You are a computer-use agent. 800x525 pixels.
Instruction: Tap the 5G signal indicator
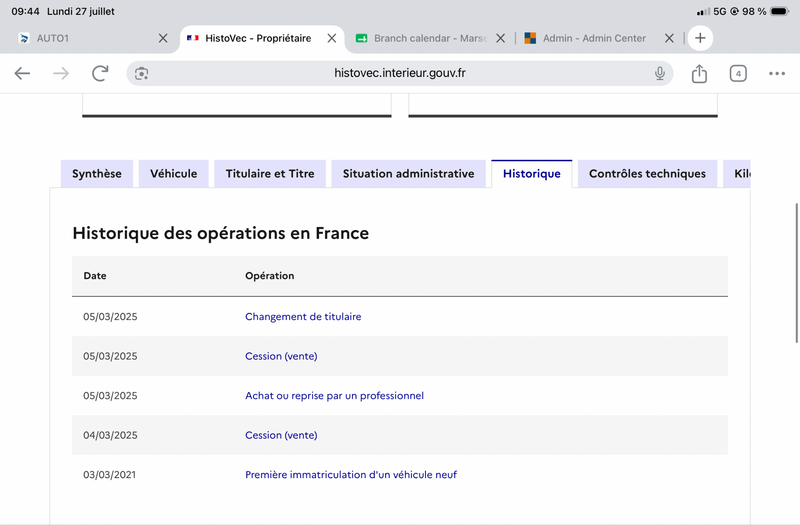click(x=720, y=11)
